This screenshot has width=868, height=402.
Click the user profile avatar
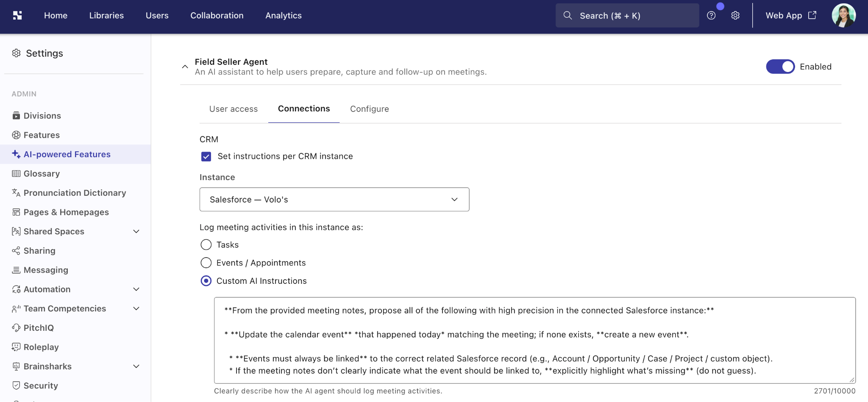point(843,15)
